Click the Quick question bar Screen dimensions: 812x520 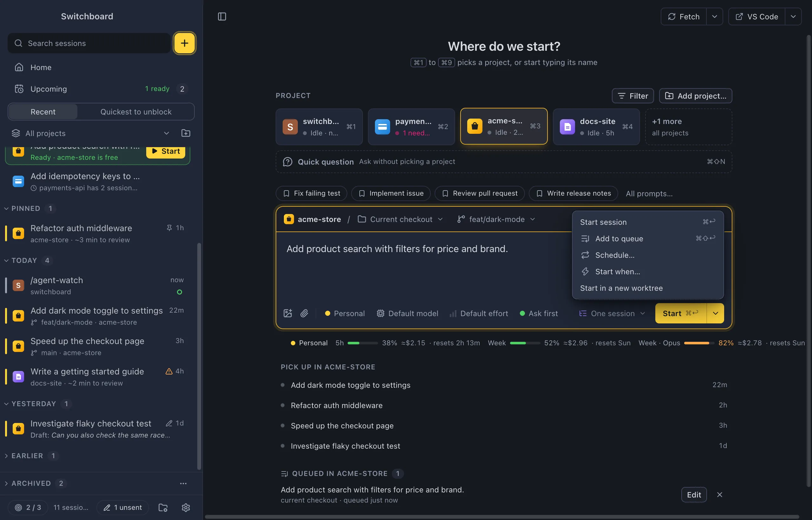point(504,162)
